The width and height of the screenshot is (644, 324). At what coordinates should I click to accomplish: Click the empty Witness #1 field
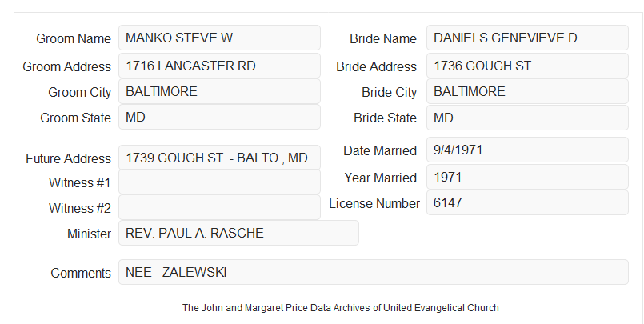(x=219, y=182)
